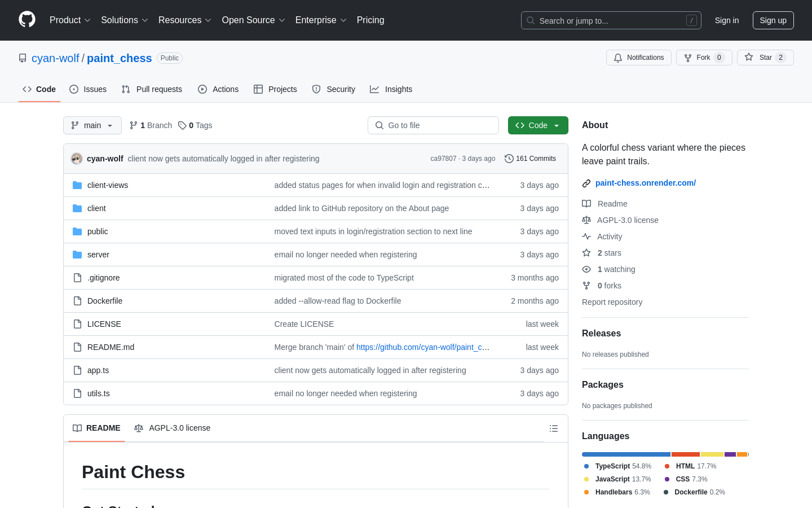Focus the Go to file input

click(x=433, y=125)
